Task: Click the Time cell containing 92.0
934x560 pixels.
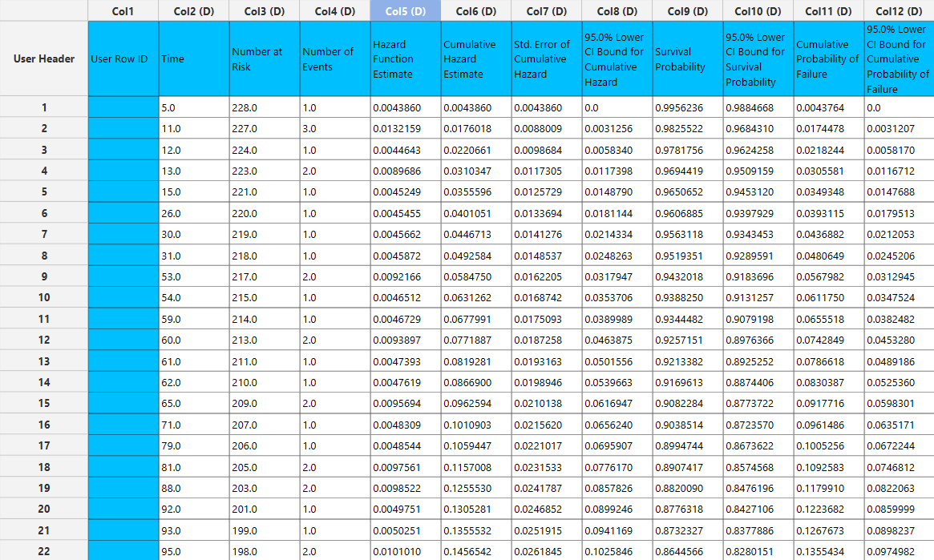Action: click(193, 510)
